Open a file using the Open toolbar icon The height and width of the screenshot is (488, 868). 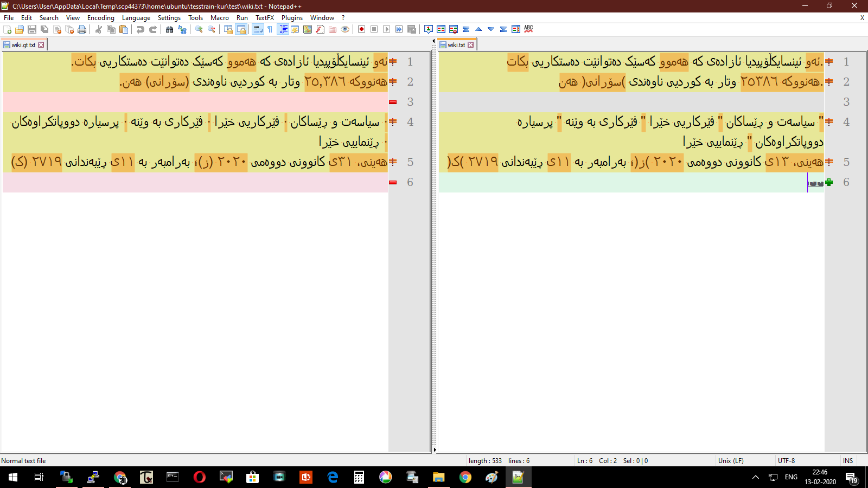pos(19,29)
